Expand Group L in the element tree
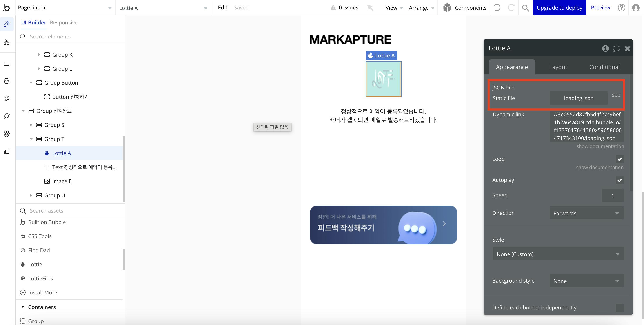The height and width of the screenshot is (325, 644). click(39, 69)
